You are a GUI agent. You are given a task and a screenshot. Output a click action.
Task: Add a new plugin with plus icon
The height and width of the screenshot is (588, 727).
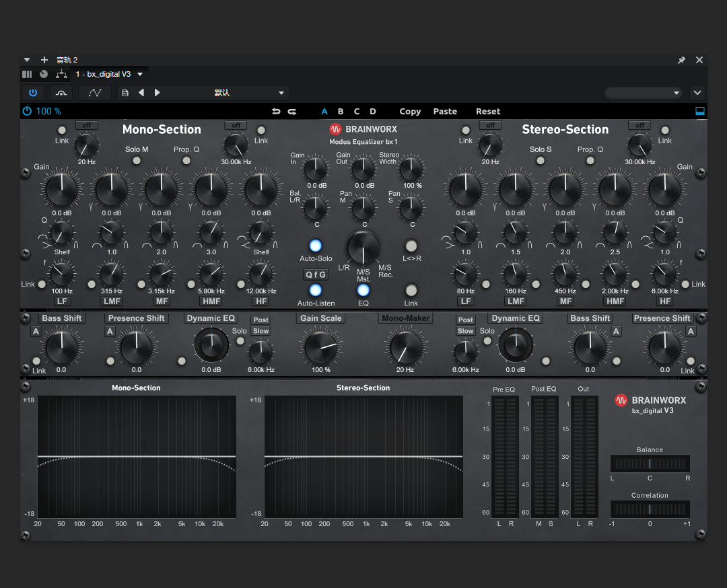[x=44, y=60]
